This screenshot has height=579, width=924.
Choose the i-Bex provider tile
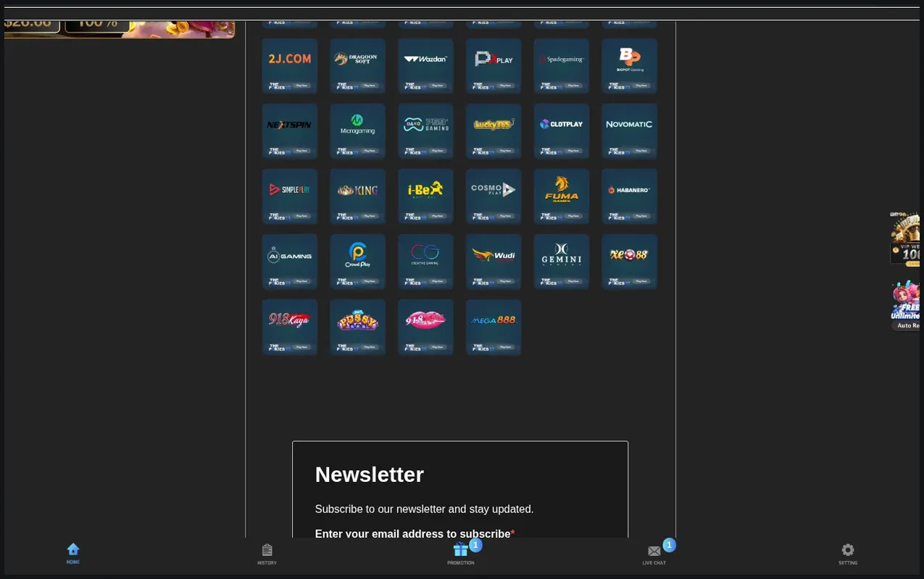tap(425, 196)
